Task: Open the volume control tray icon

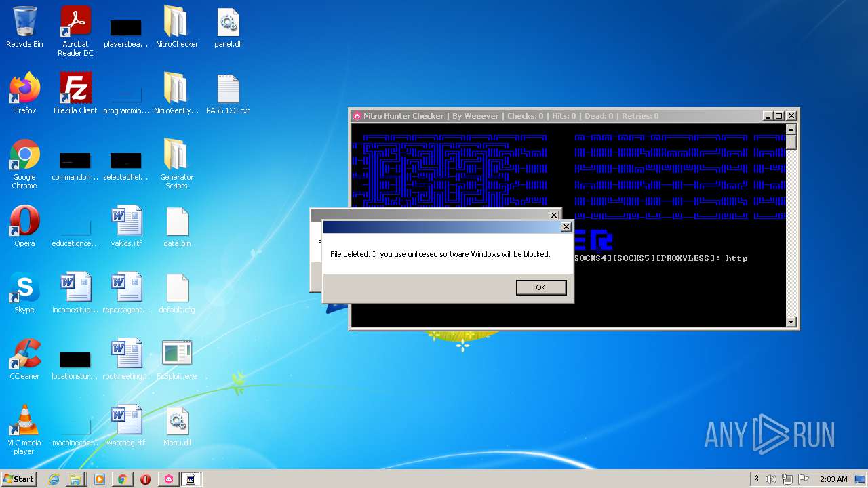Action: click(x=771, y=479)
